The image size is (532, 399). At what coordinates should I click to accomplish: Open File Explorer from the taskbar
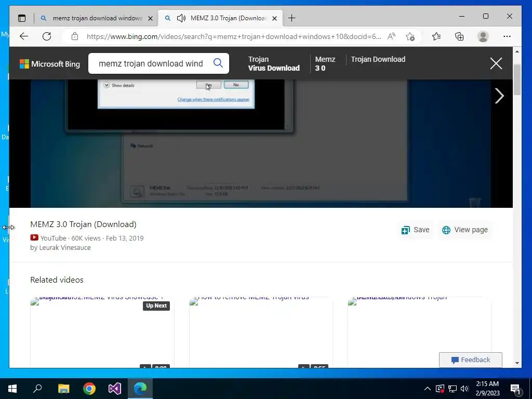point(63,389)
